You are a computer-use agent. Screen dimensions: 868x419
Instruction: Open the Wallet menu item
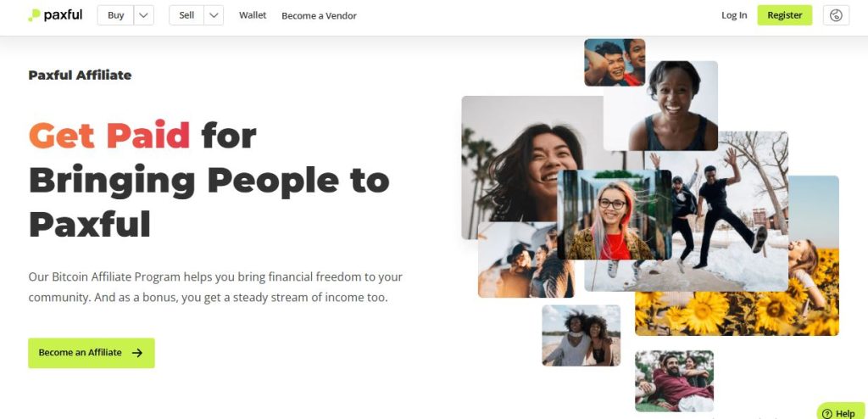253,15
